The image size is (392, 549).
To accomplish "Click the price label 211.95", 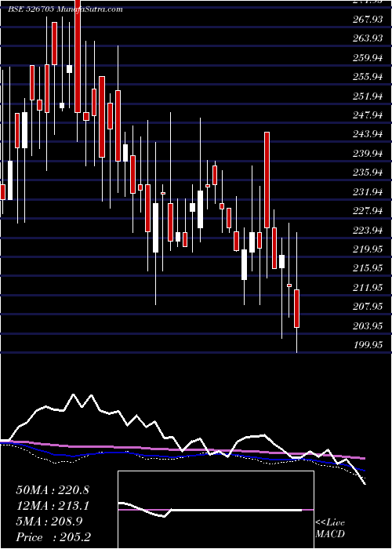I will (368, 288).
